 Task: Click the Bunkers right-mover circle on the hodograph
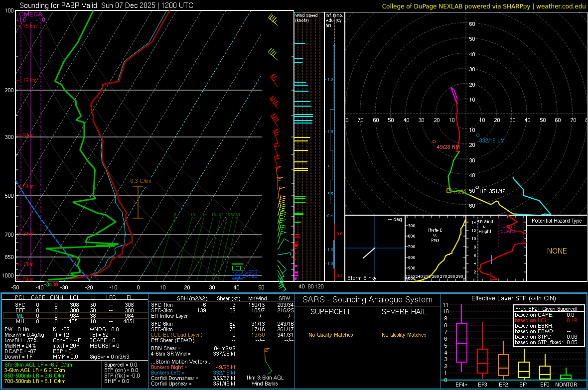(x=434, y=142)
